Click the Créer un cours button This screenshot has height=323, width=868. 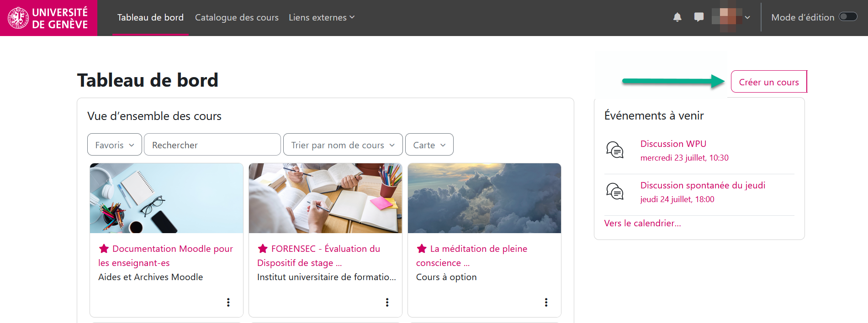(x=768, y=82)
